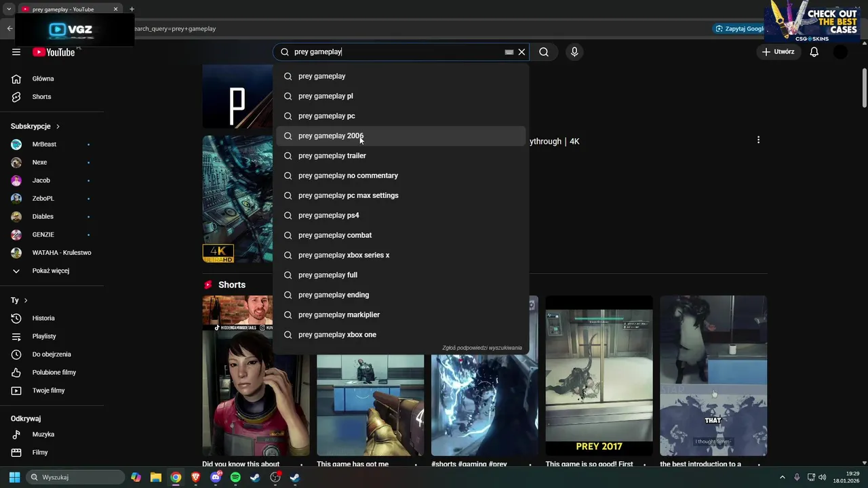This screenshot has height=488, width=868.
Task: Select suggestion 'prey gameplay ending'
Action: point(401,295)
